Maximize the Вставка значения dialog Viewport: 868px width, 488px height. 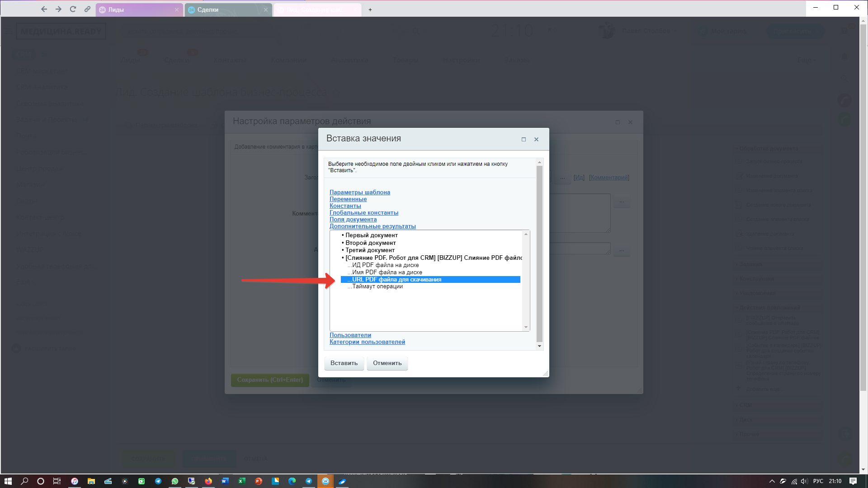(x=524, y=139)
